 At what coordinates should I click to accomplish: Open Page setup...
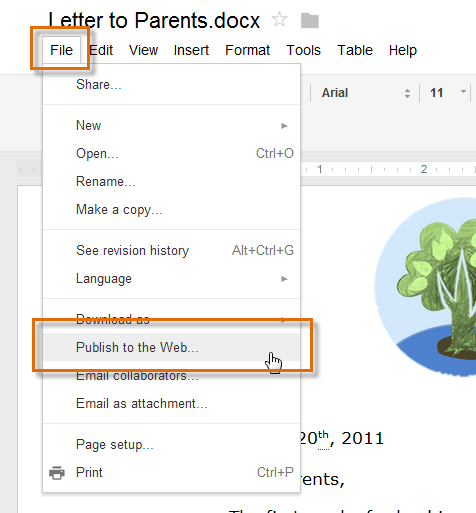point(172,445)
